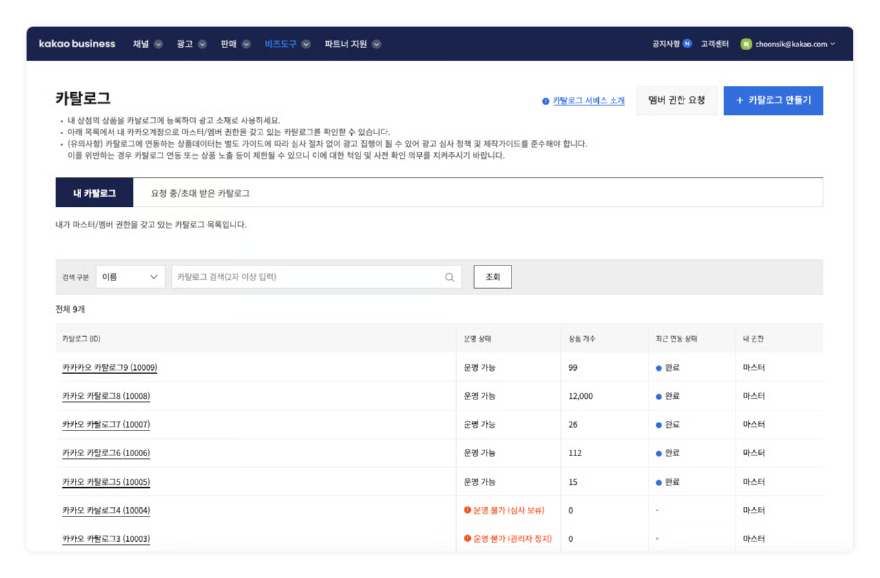Click the 내 권한 column header
The width and height of the screenshot is (880, 578).
pyautogui.click(x=753, y=338)
